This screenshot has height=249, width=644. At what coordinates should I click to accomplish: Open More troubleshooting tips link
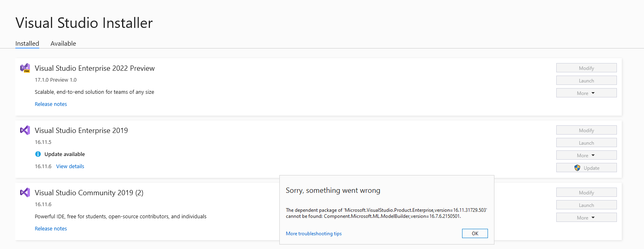tap(314, 234)
